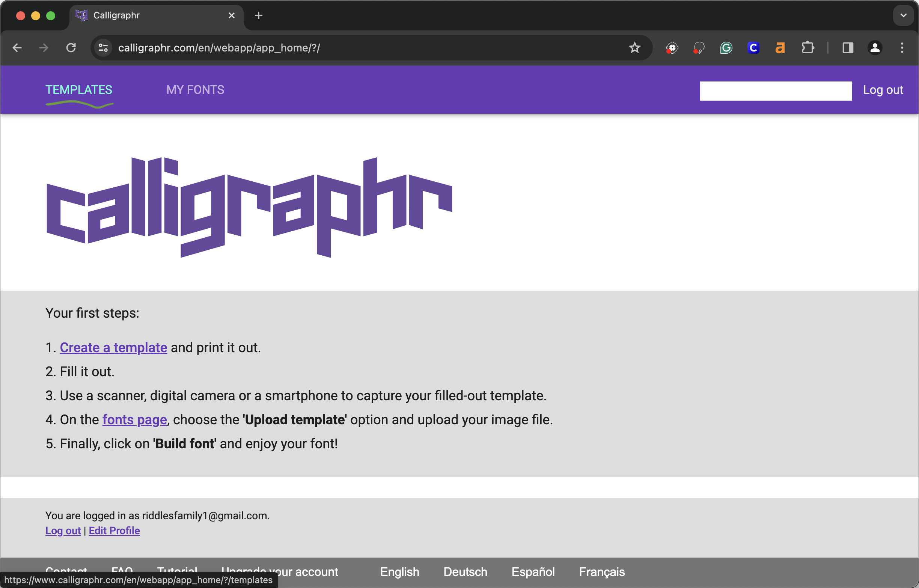Toggle the browser side panel icon
919x588 pixels.
click(x=848, y=48)
